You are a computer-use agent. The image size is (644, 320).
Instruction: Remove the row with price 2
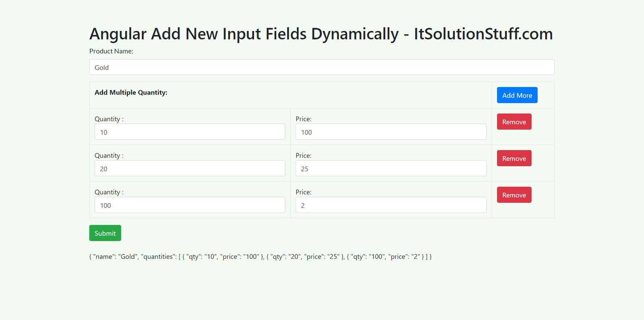[x=514, y=195]
